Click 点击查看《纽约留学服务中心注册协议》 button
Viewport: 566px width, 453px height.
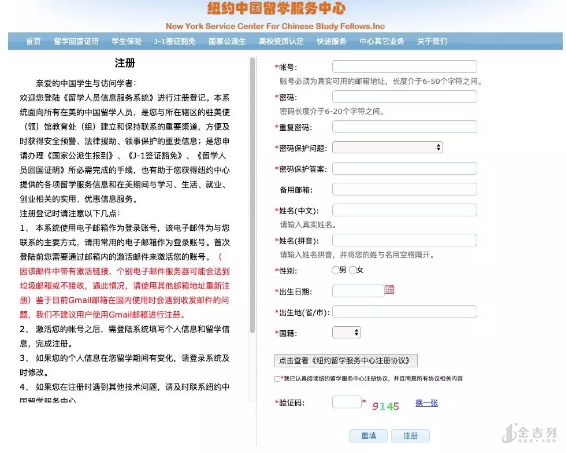tap(346, 361)
